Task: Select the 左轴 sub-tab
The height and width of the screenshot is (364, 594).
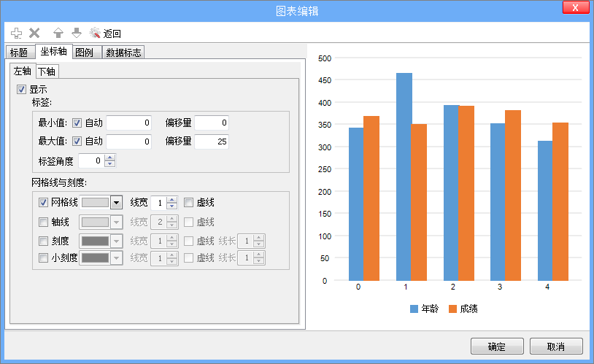Action: pyautogui.click(x=23, y=71)
